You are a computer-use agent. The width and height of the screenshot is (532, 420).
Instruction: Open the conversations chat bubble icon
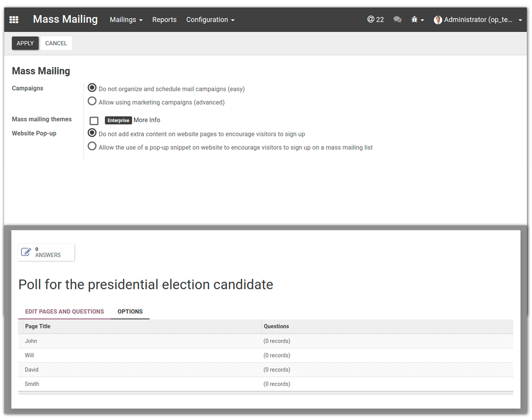coord(397,19)
